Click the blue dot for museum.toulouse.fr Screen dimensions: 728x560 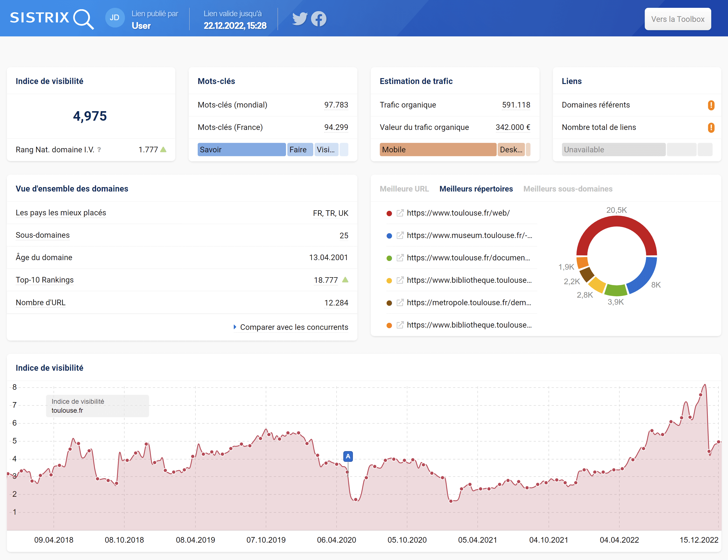tap(389, 236)
